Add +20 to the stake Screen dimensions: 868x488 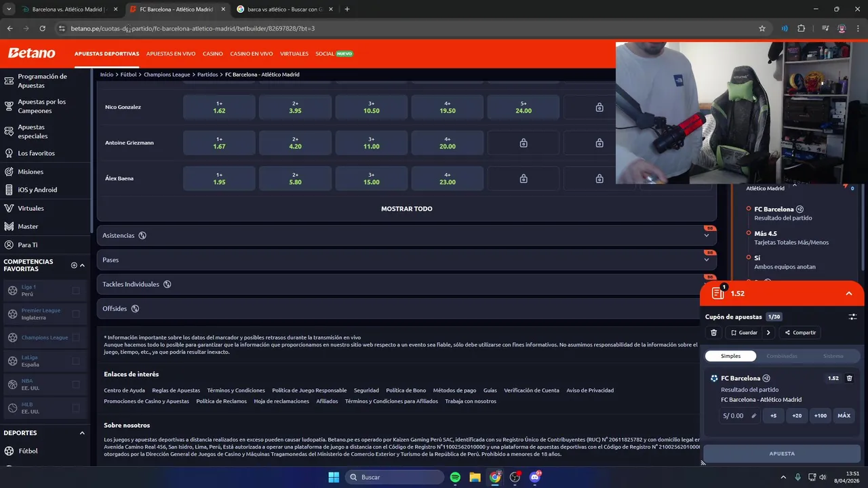(797, 415)
